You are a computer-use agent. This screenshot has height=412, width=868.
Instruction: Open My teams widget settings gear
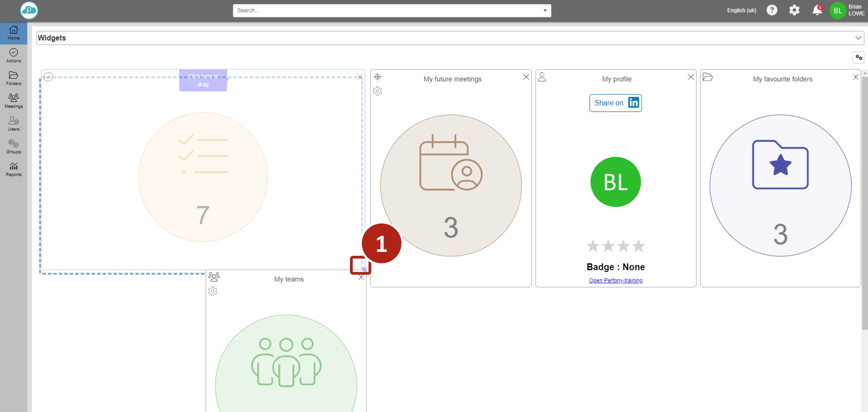[x=212, y=291]
